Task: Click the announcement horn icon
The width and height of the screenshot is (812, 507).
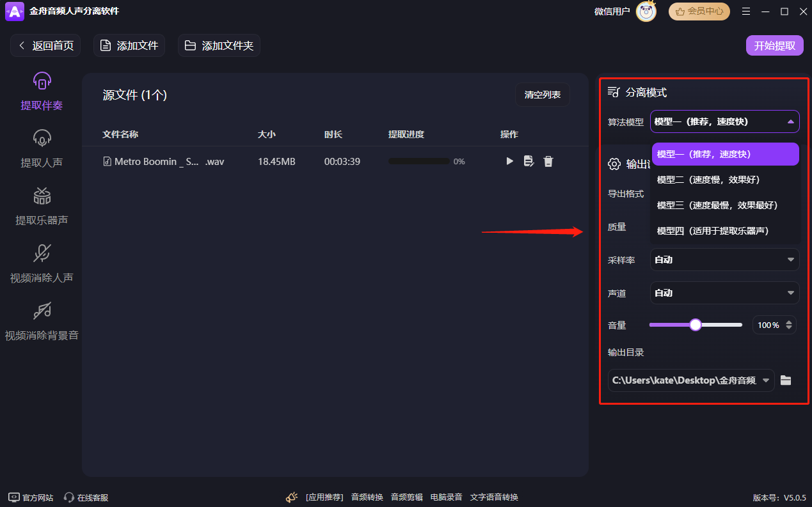Action: tap(292, 497)
